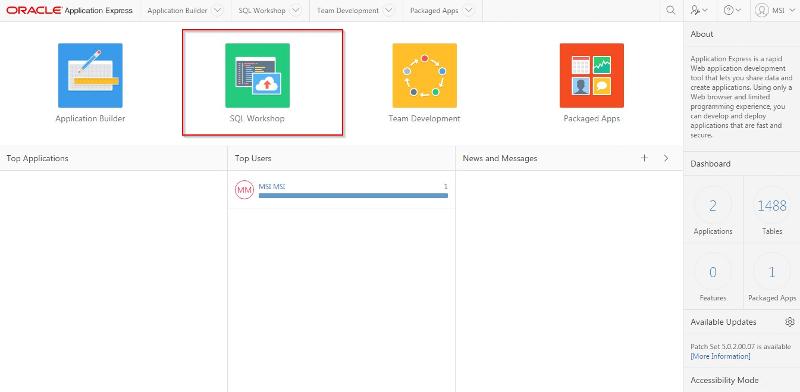The image size is (800, 392).
Task: Open the SQL Workshop tile icon
Action: tap(258, 76)
